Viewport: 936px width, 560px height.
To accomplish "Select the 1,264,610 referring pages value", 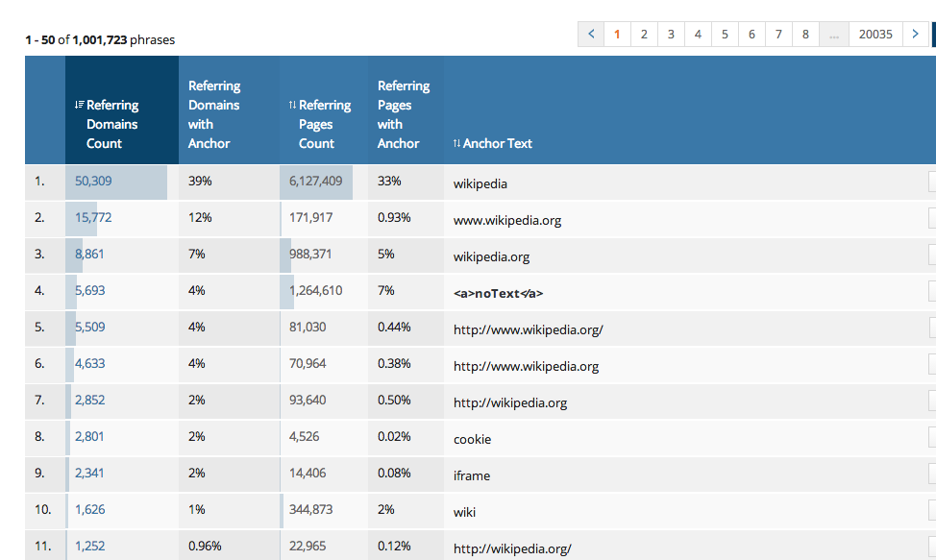I will pos(316,290).
